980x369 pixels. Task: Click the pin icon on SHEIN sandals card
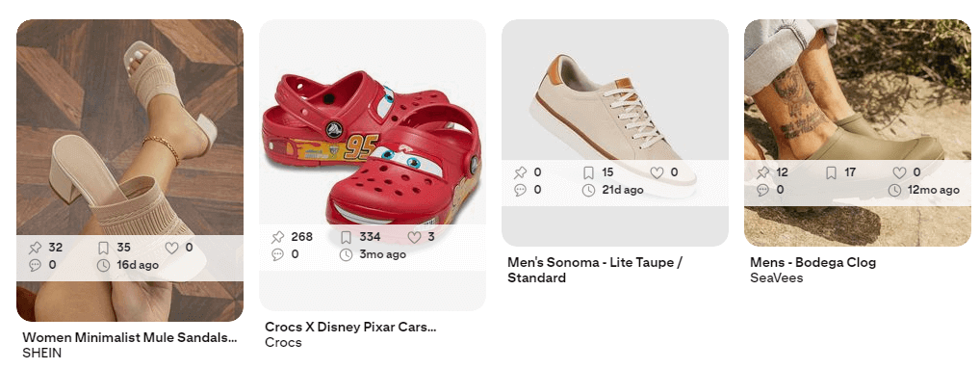[x=35, y=248]
